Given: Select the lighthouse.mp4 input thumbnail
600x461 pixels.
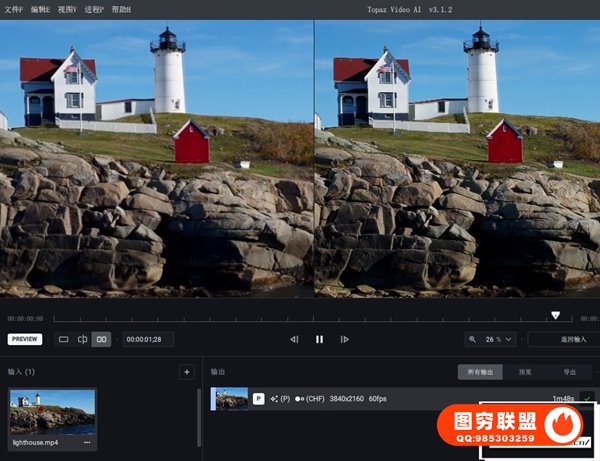Looking at the screenshot, I should [52, 412].
